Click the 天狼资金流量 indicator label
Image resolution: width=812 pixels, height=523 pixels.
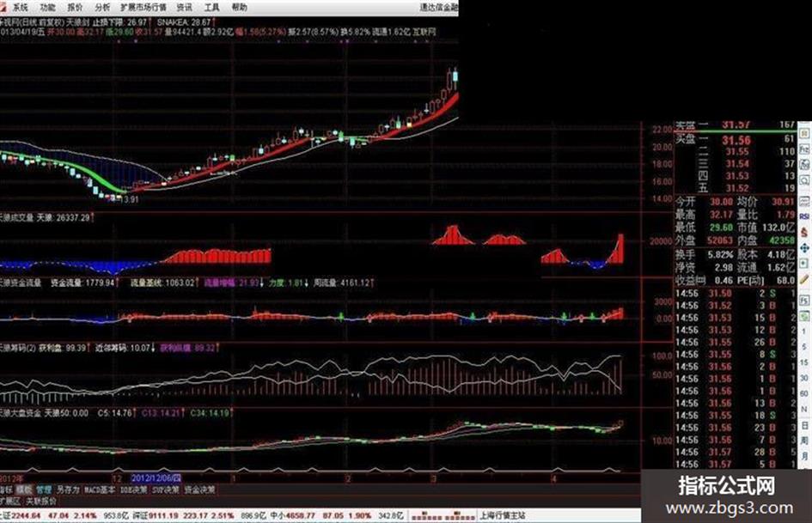(x=21, y=283)
